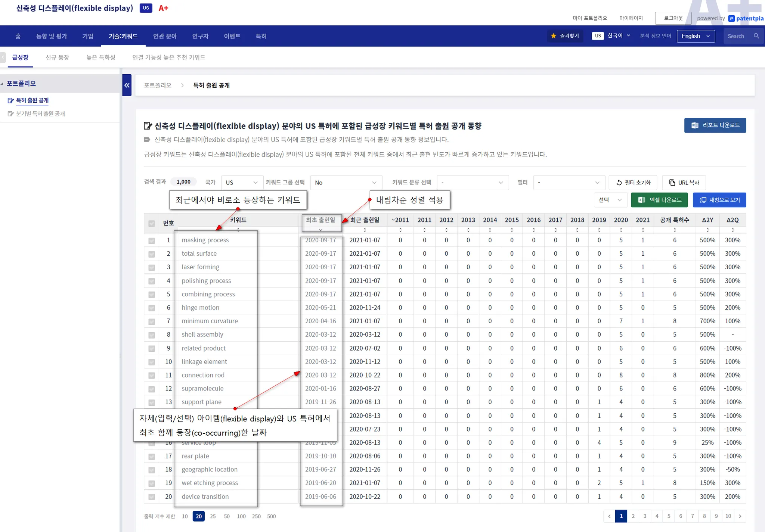Check the masking process row checkbox

coord(152,241)
